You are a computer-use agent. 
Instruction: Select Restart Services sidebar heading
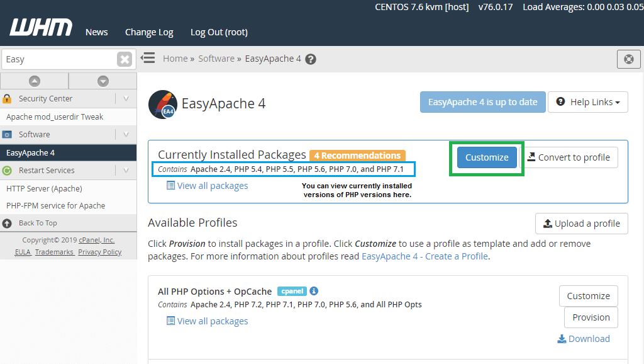click(47, 170)
